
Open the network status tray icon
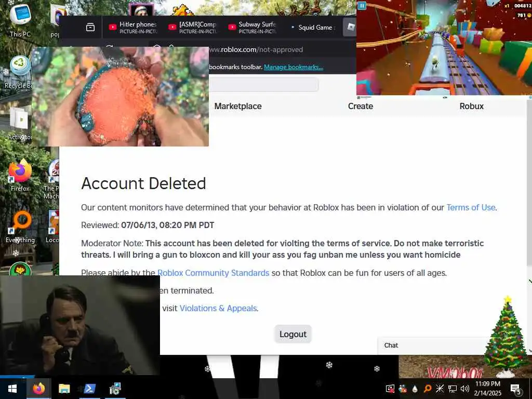tap(453, 389)
